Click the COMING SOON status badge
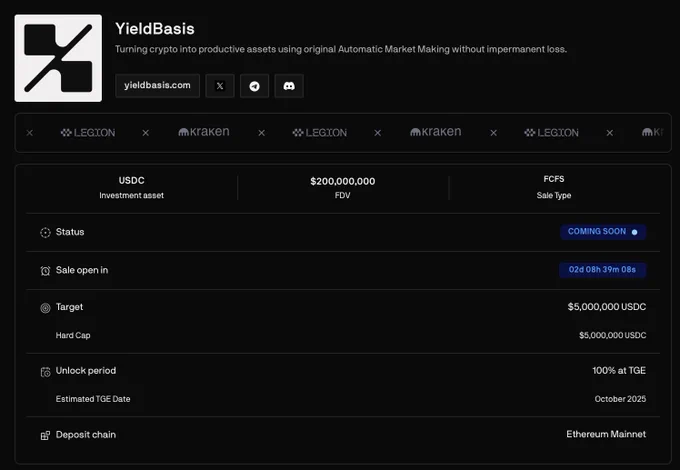This screenshot has height=470, width=680. [603, 232]
